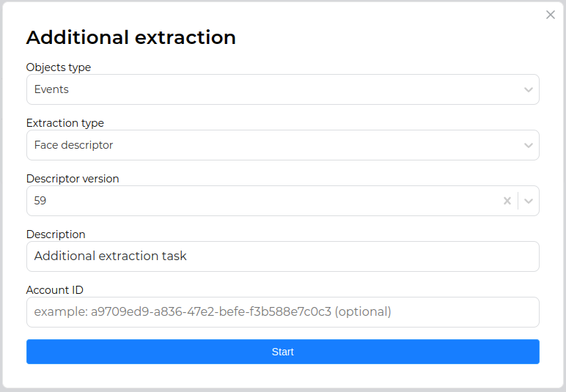Open the Descriptor version combo box
The image size is (566, 392).
point(264,201)
